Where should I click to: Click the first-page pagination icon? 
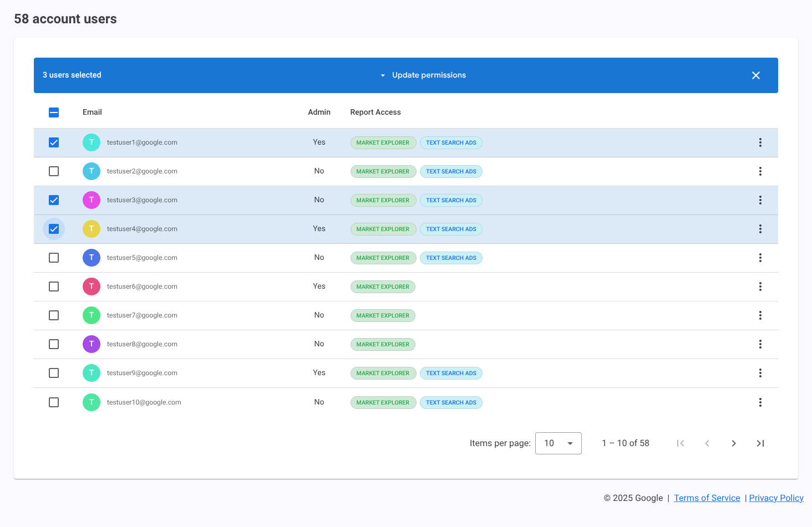coord(681,443)
